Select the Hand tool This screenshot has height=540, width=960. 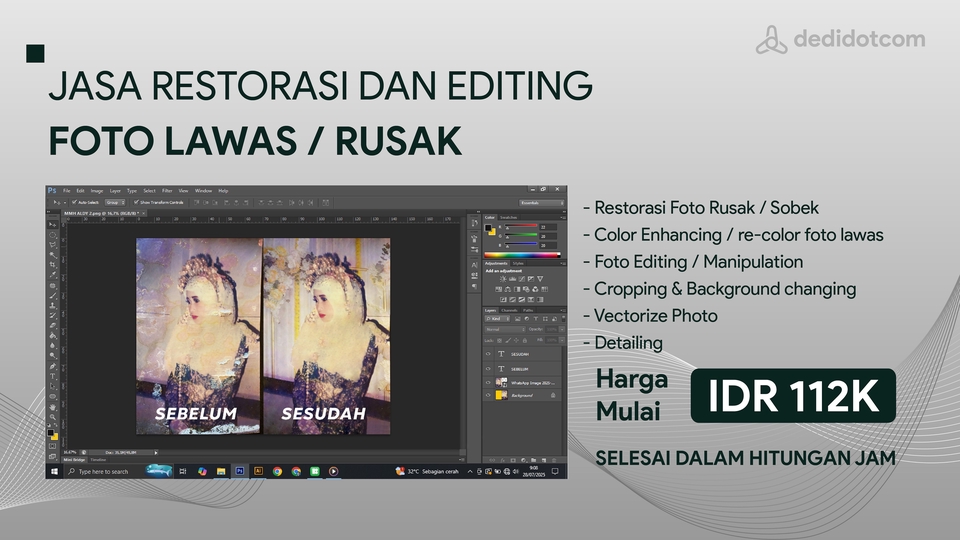53,407
